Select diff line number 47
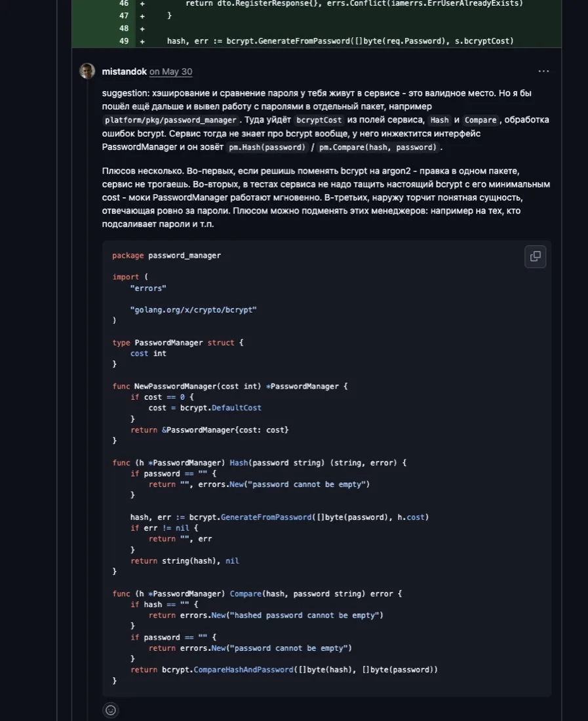 [124, 16]
